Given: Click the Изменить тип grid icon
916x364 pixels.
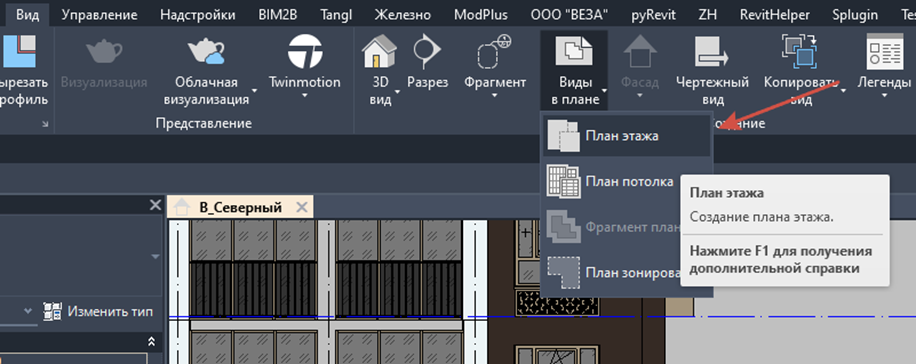Looking at the screenshot, I should 53,311.
